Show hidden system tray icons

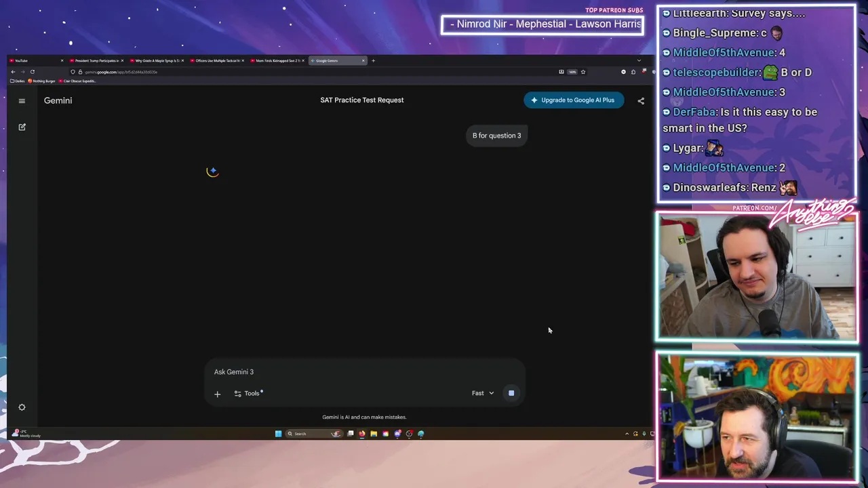point(627,434)
